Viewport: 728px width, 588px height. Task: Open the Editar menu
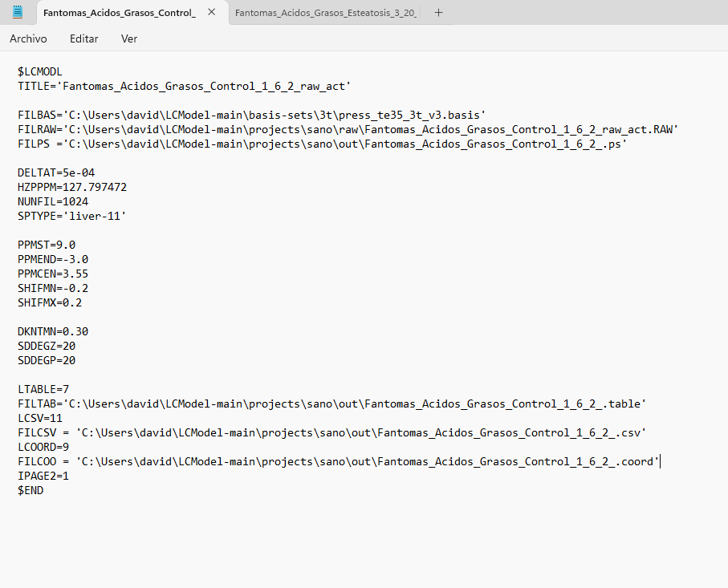tap(83, 39)
